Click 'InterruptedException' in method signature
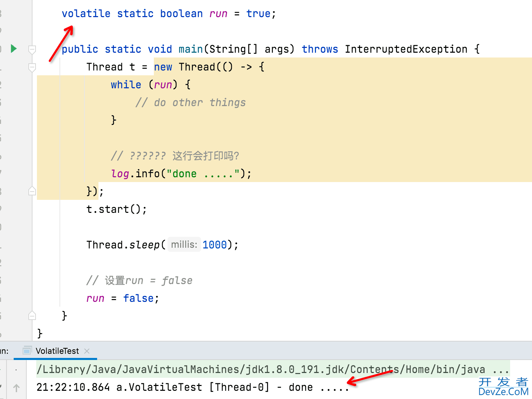This screenshot has height=399, width=532. pyautogui.click(x=406, y=49)
